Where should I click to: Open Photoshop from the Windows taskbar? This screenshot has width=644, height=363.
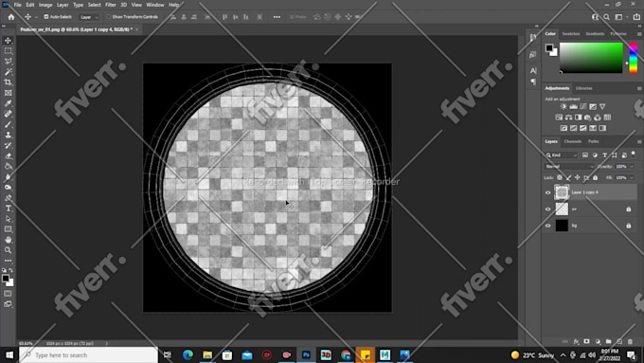306,354
